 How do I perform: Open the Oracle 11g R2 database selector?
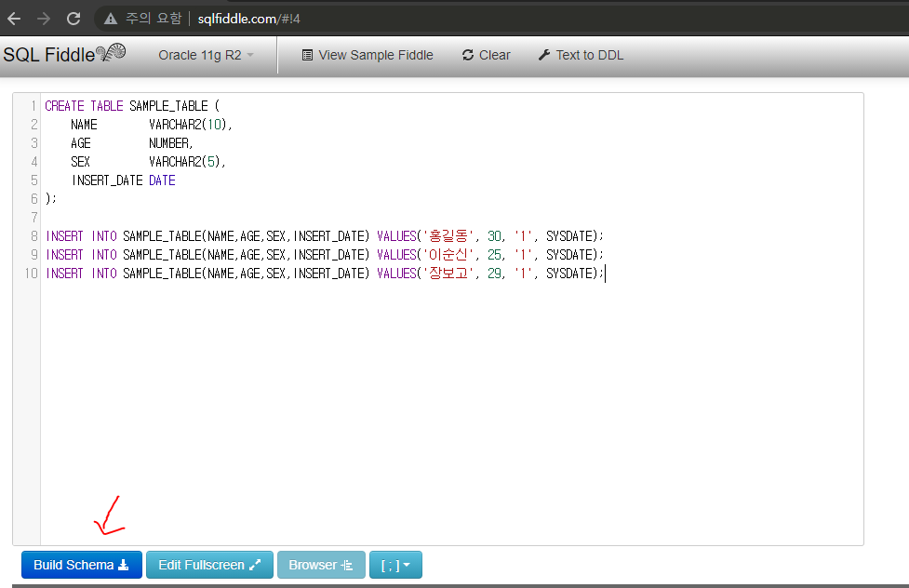tap(204, 55)
